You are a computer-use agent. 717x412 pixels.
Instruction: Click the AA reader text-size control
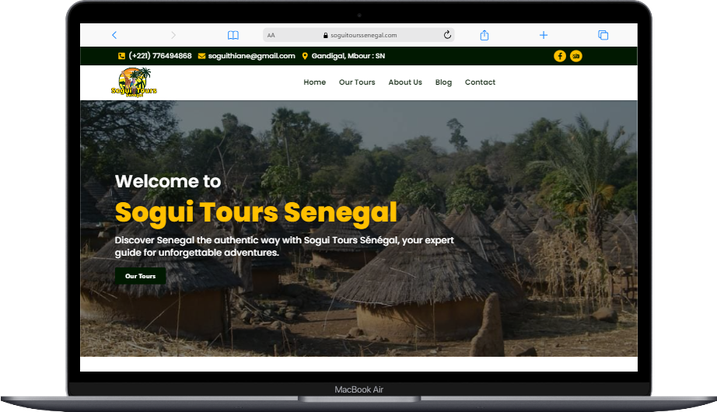click(271, 35)
